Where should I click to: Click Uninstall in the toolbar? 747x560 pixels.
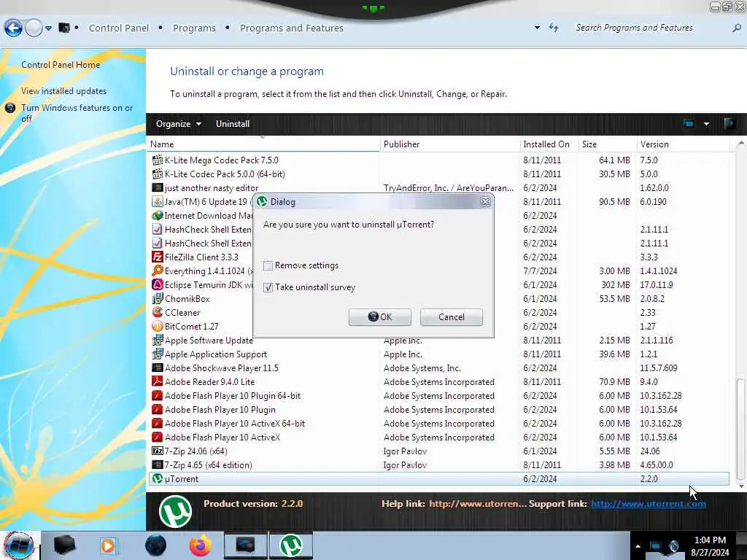[x=233, y=124]
